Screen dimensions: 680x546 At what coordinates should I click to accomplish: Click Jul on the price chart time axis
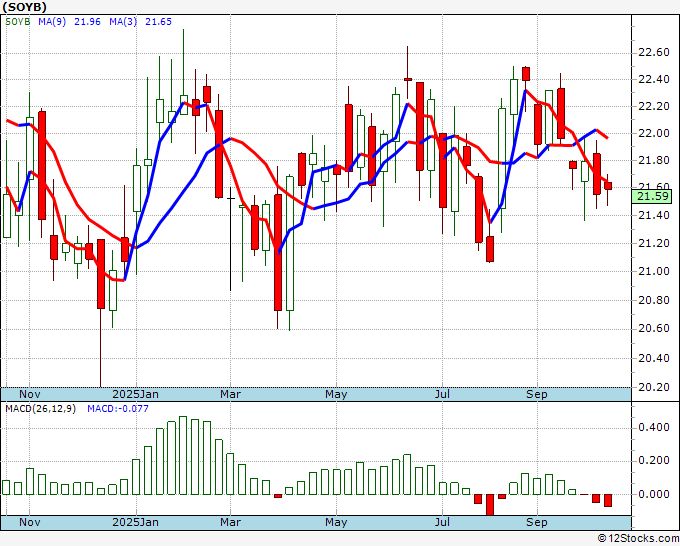click(x=441, y=394)
